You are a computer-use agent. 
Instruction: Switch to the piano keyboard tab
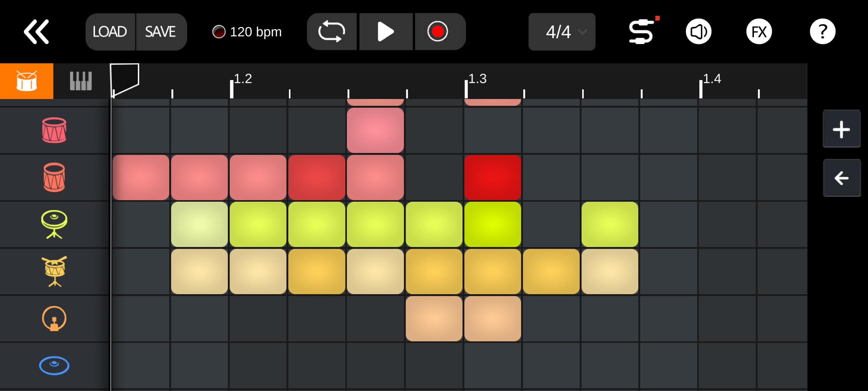click(x=81, y=81)
